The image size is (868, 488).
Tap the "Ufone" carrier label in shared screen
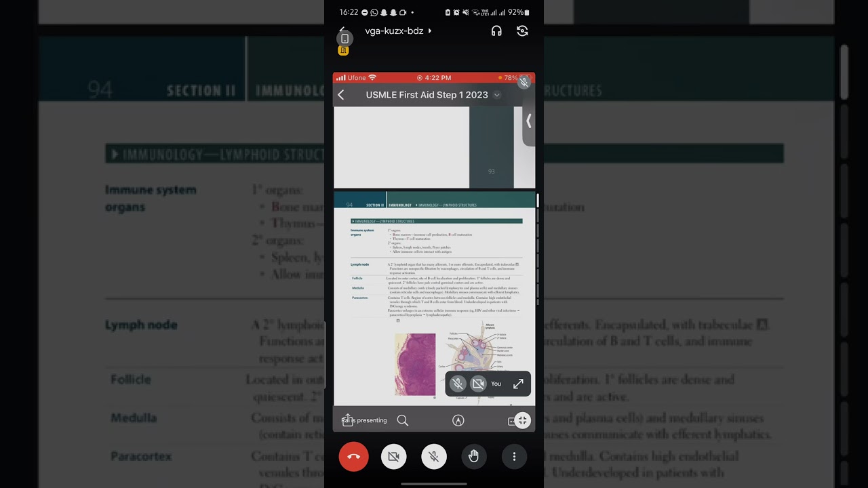357,78
